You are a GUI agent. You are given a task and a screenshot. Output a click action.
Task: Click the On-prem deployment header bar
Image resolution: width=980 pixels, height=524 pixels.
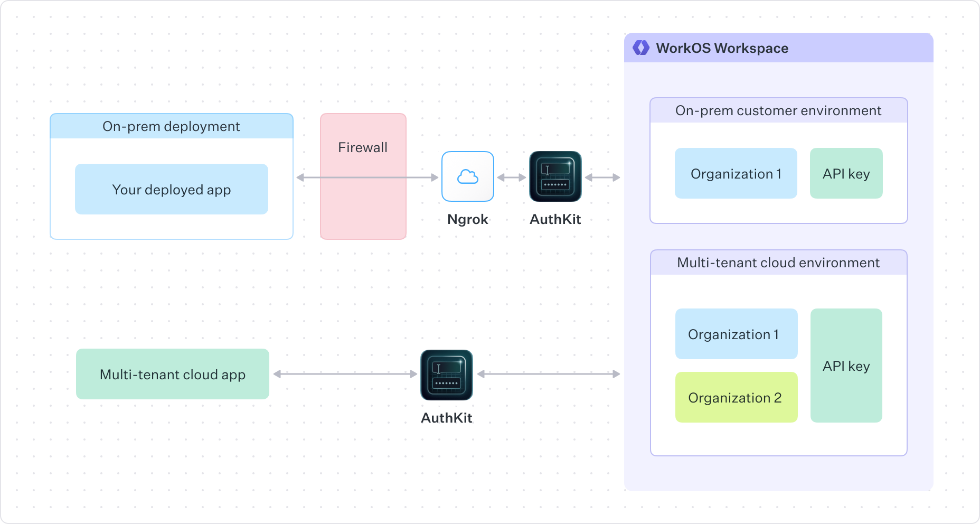[x=171, y=126]
